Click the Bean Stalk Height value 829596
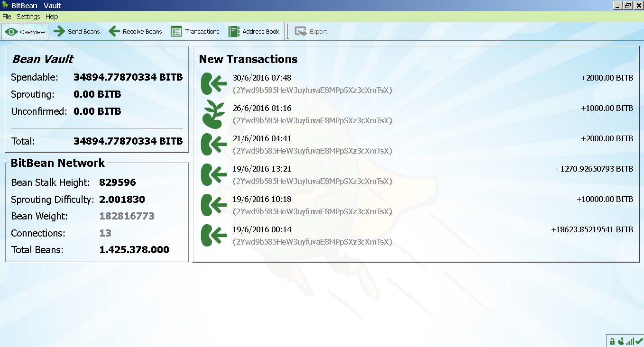The image size is (644, 347). (x=118, y=183)
